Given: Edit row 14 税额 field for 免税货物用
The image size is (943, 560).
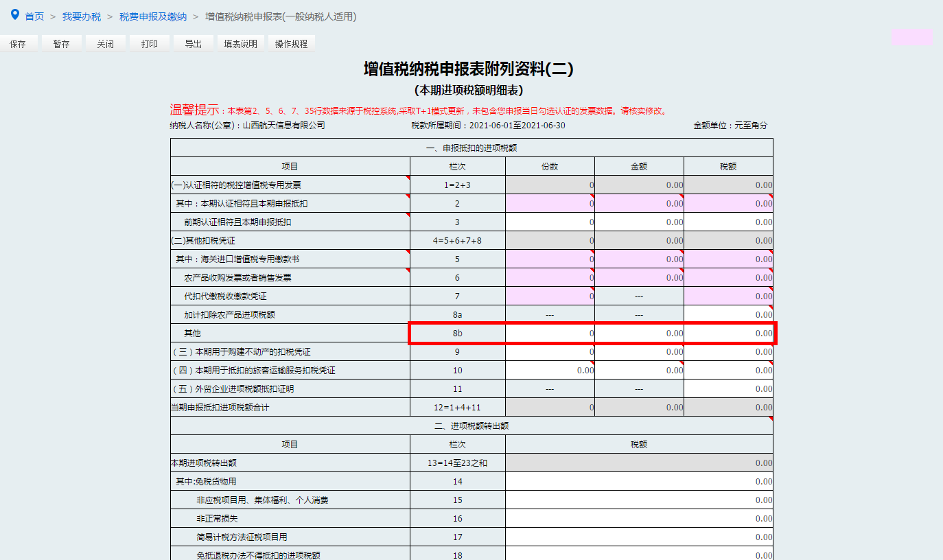Looking at the screenshot, I should (x=640, y=482).
